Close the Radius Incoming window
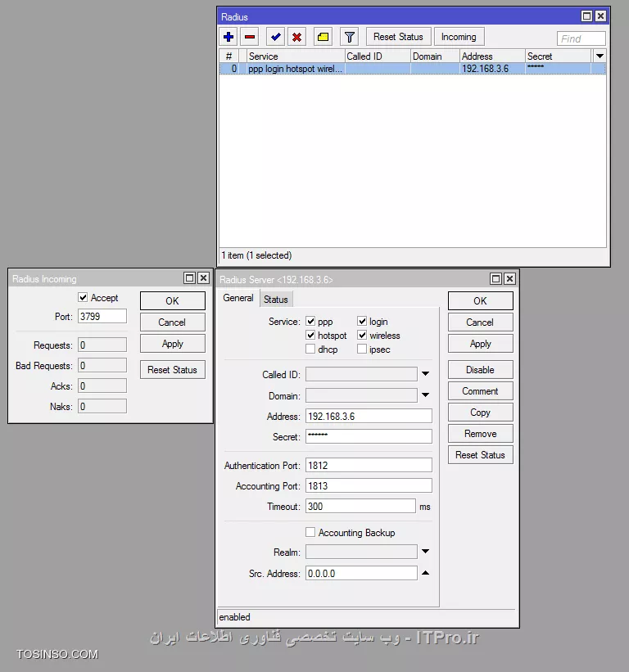This screenshot has width=629, height=672. point(204,278)
